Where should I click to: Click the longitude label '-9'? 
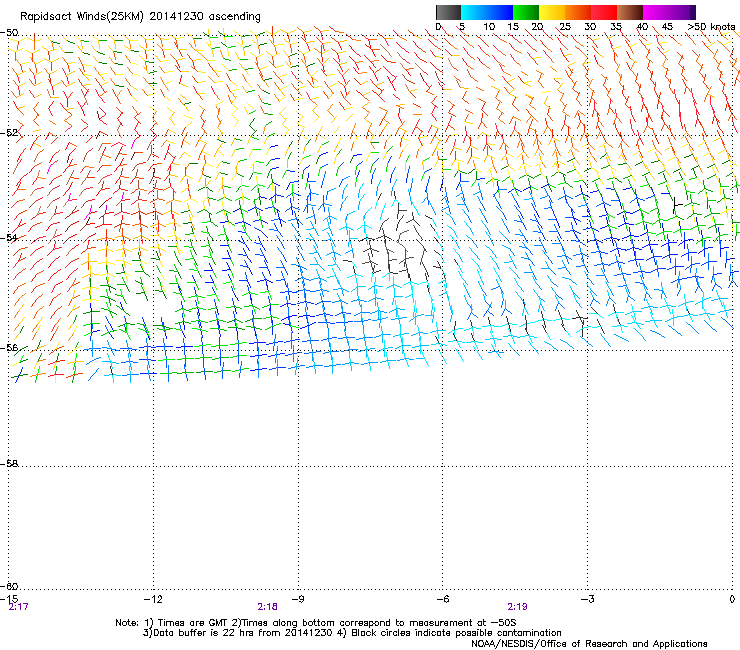(297, 599)
